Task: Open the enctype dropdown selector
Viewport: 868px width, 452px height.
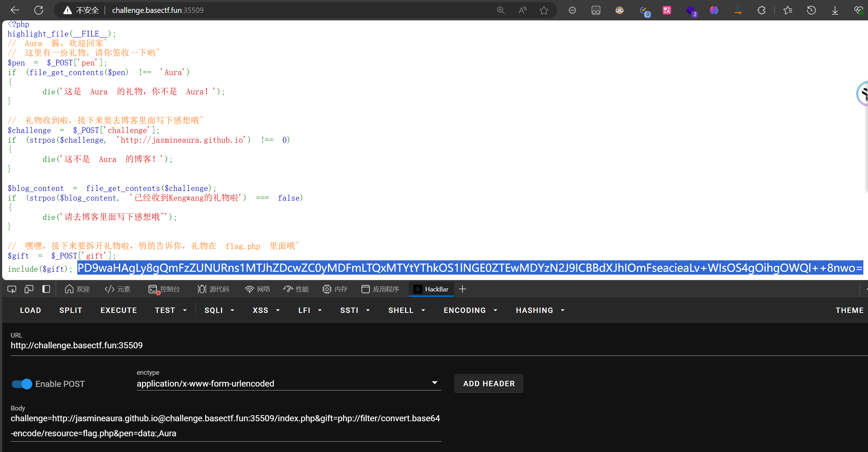Action: tap(289, 383)
